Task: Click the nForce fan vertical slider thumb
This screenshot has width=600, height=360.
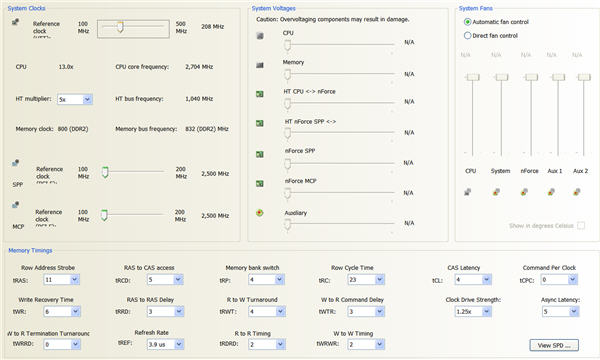Action: pos(531,77)
